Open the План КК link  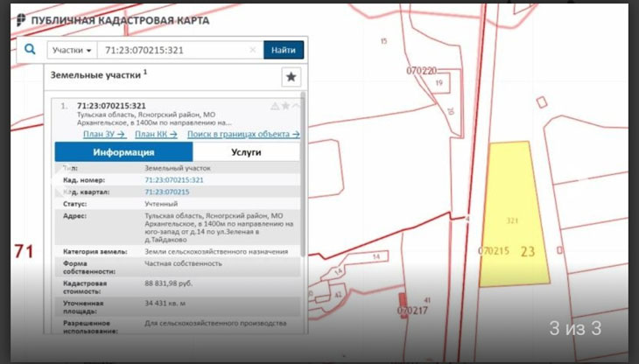pyautogui.click(x=156, y=134)
